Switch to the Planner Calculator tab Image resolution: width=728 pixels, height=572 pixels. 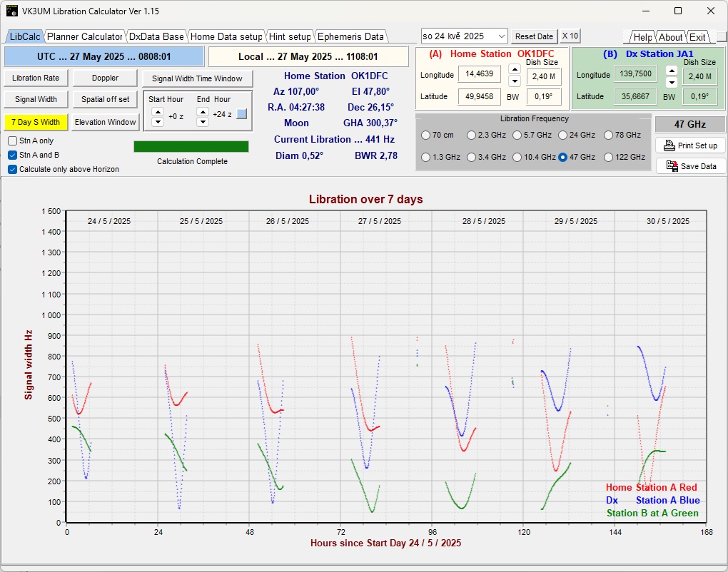(84, 36)
